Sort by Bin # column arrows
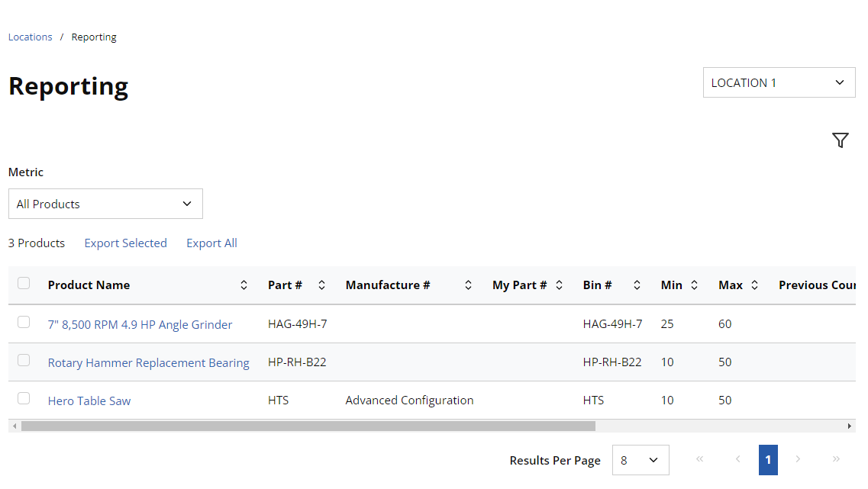 tap(637, 285)
